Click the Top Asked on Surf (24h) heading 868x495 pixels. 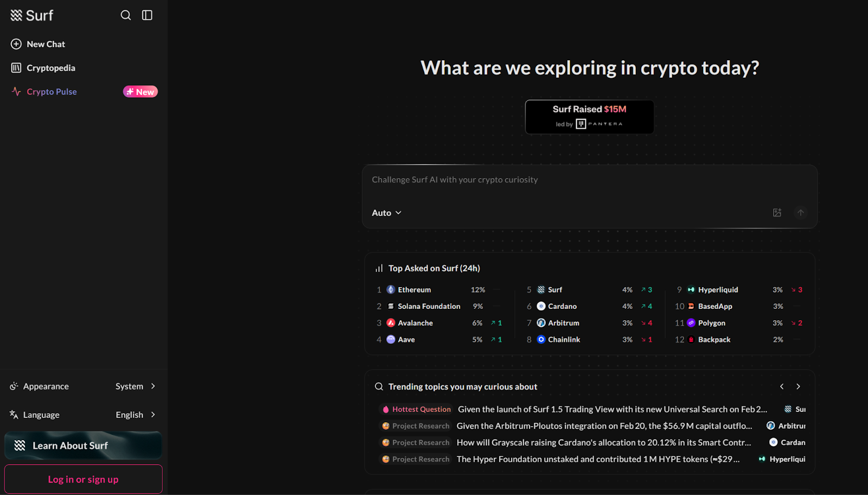434,268
